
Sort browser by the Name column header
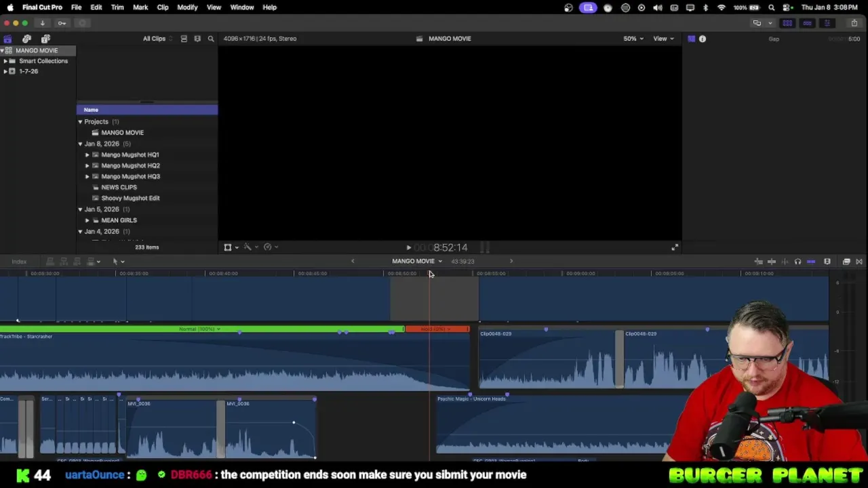pyautogui.click(x=147, y=110)
